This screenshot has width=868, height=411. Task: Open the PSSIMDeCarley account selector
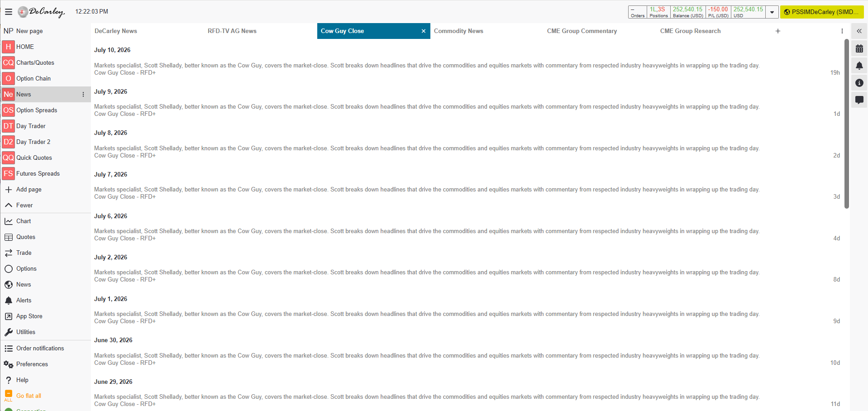point(822,12)
